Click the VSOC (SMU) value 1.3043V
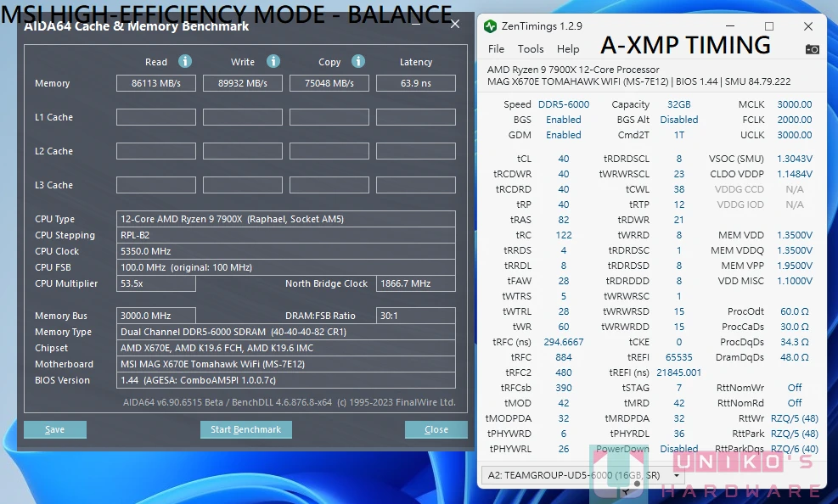The height and width of the screenshot is (504, 838). (x=794, y=159)
